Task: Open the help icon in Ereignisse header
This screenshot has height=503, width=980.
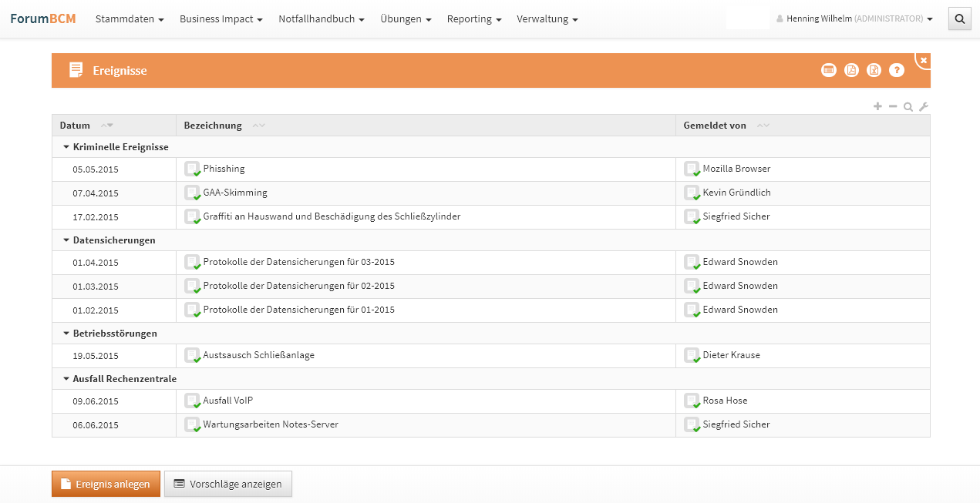Action: pos(896,70)
